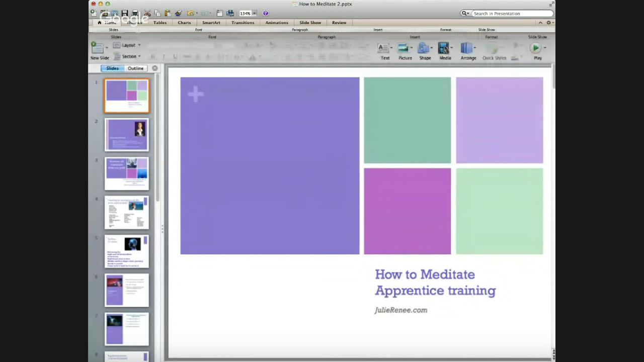The height and width of the screenshot is (362, 644).
Task: Click the Cut scissors icon
Action: point(147,13)
